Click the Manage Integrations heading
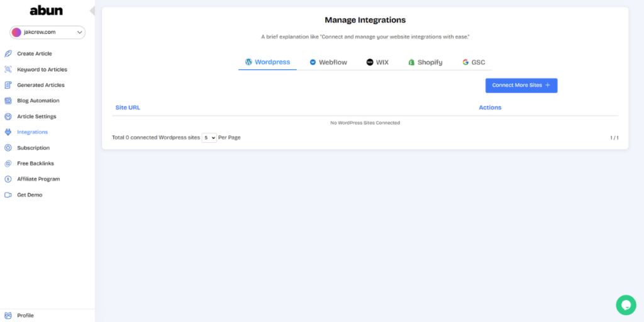 pos(365,20)
